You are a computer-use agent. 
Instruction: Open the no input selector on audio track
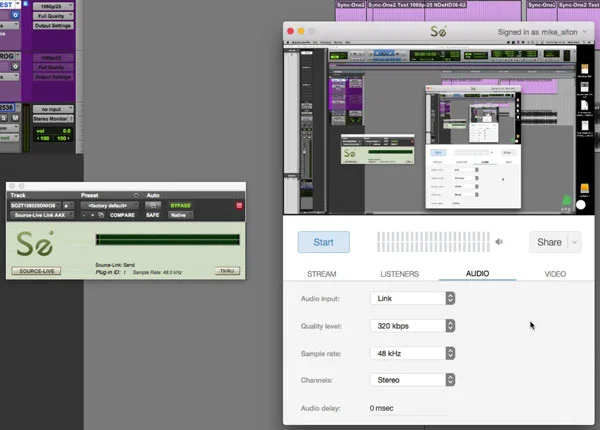click(53, 109)
